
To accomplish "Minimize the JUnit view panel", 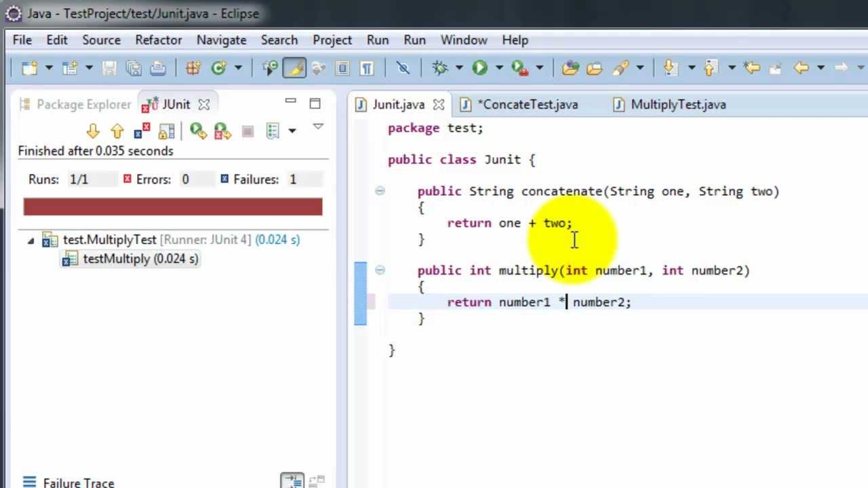I will pos(290,102).
